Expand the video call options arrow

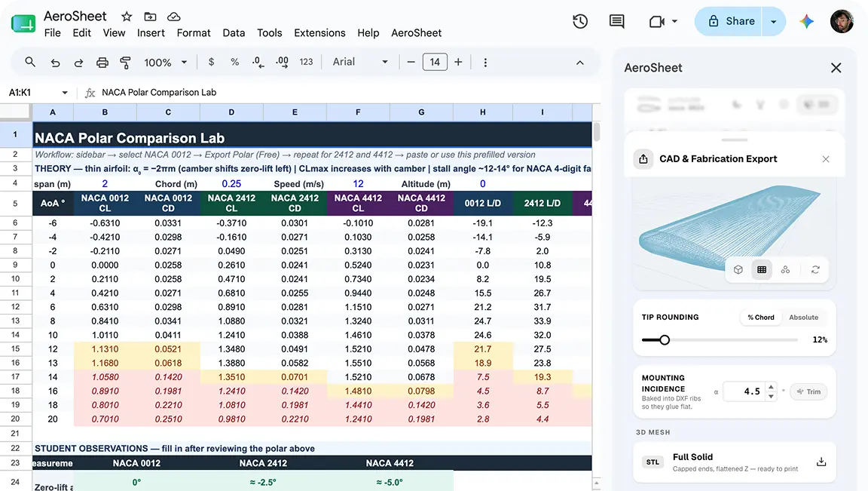tap(674, 22)
